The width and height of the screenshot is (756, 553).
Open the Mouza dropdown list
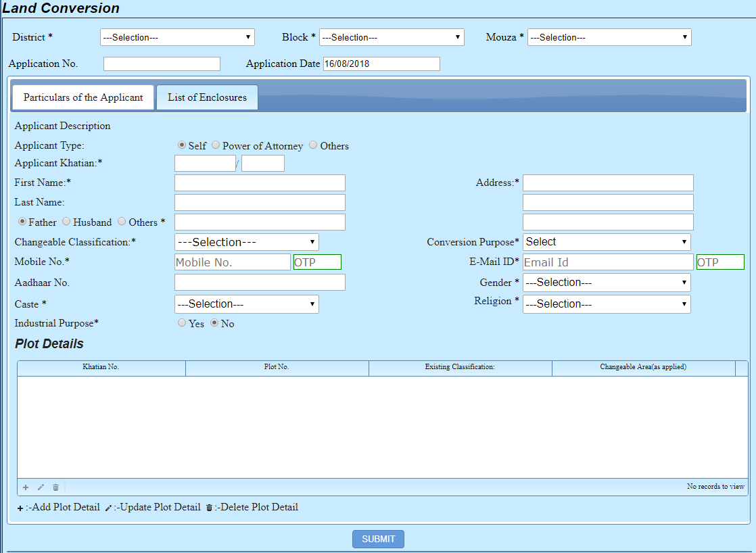[609, 37]
